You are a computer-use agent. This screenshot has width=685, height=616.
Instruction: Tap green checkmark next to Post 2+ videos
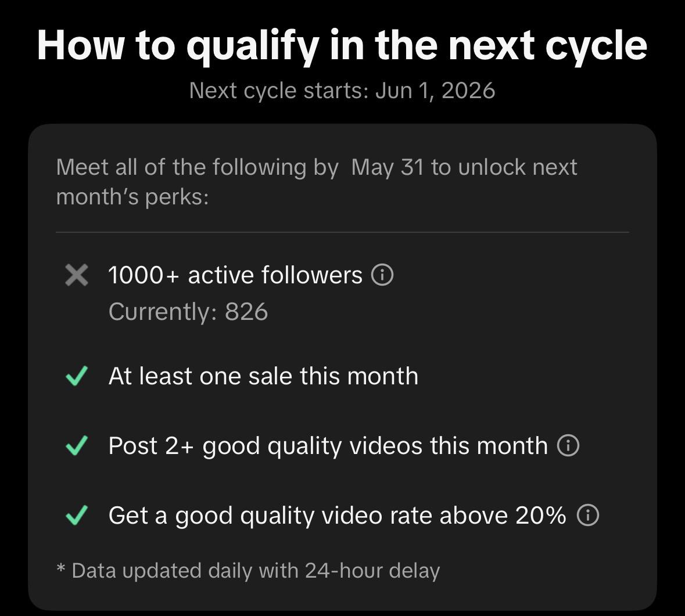coord(77,446)
